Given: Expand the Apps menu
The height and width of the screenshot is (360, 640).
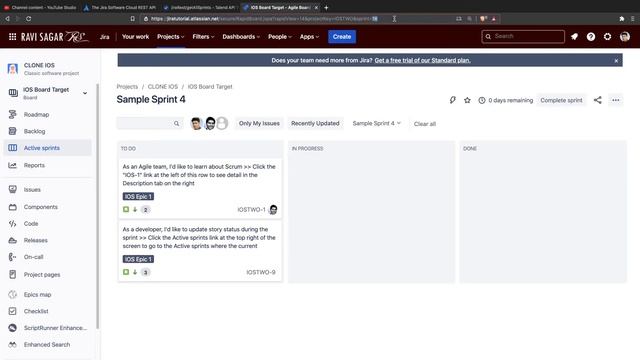Looking at the screenshot, I should click(x=309, y=37).
